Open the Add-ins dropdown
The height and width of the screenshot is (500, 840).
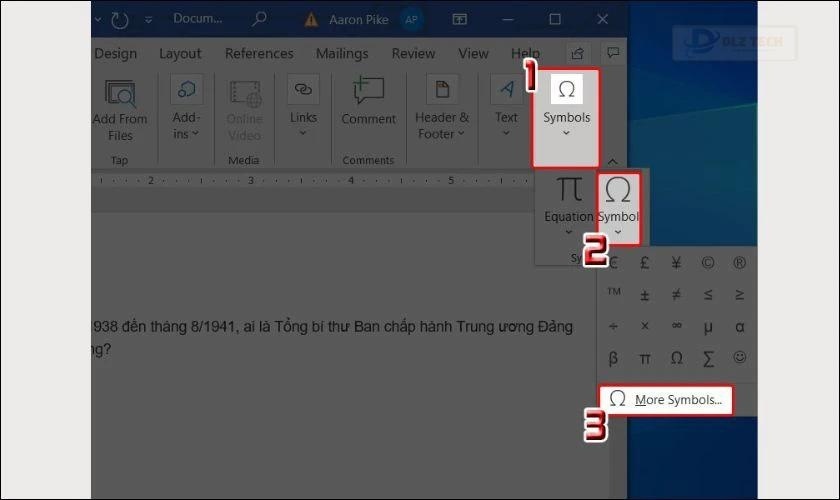[186, 109]
